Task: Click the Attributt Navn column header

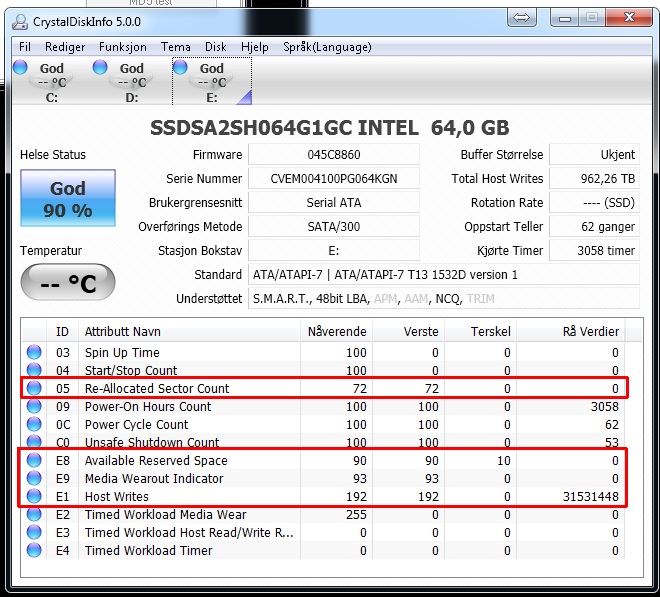Action: tap(189, 331)
